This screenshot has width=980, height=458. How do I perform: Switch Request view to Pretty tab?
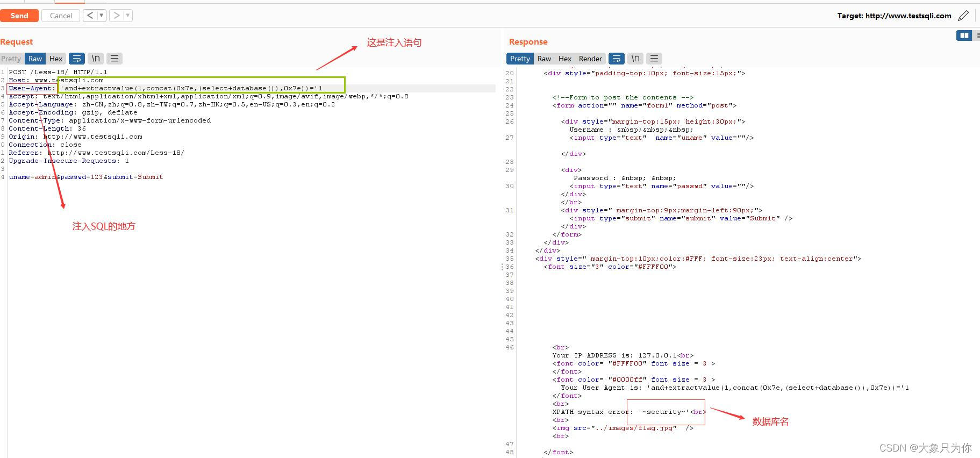(x=11, y=59)
